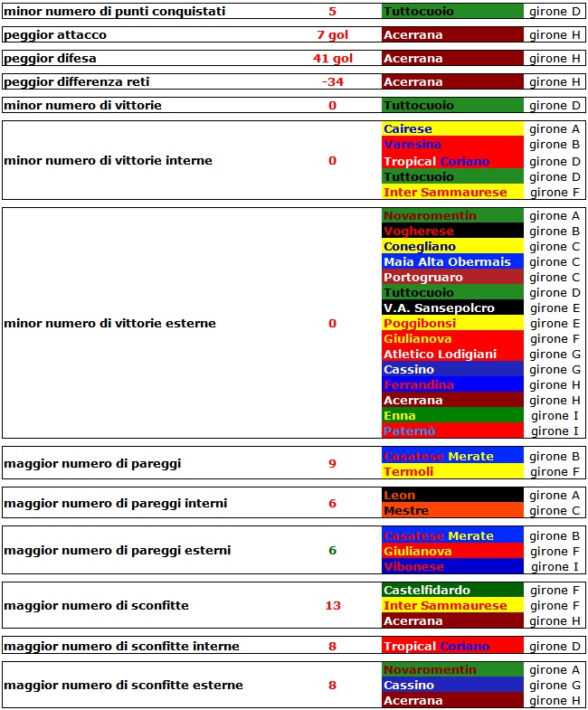This screenshot has width=588, height=710.
Task: Select the Poggibonsi team cell
Action: (452, 324)
